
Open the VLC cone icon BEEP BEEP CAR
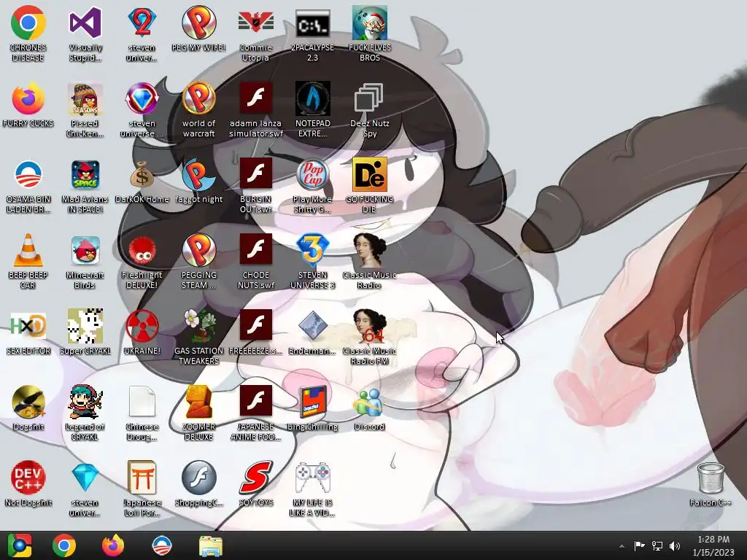point(28,250)
